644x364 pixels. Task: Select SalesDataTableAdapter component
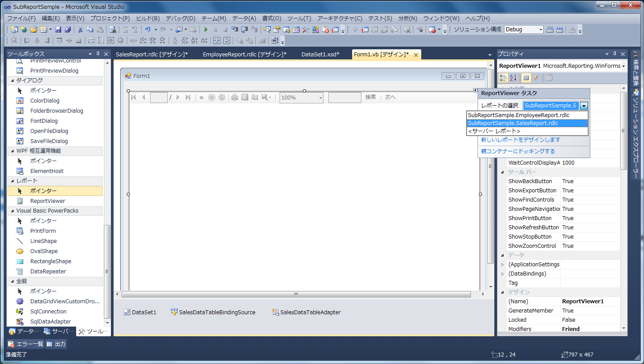306,312
